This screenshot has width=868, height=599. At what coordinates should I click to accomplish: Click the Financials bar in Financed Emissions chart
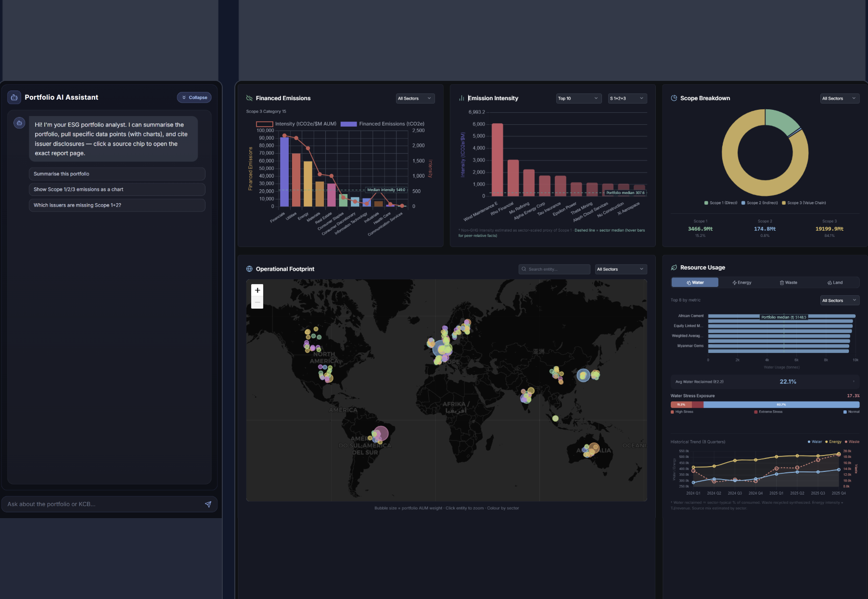click(284, 171)
